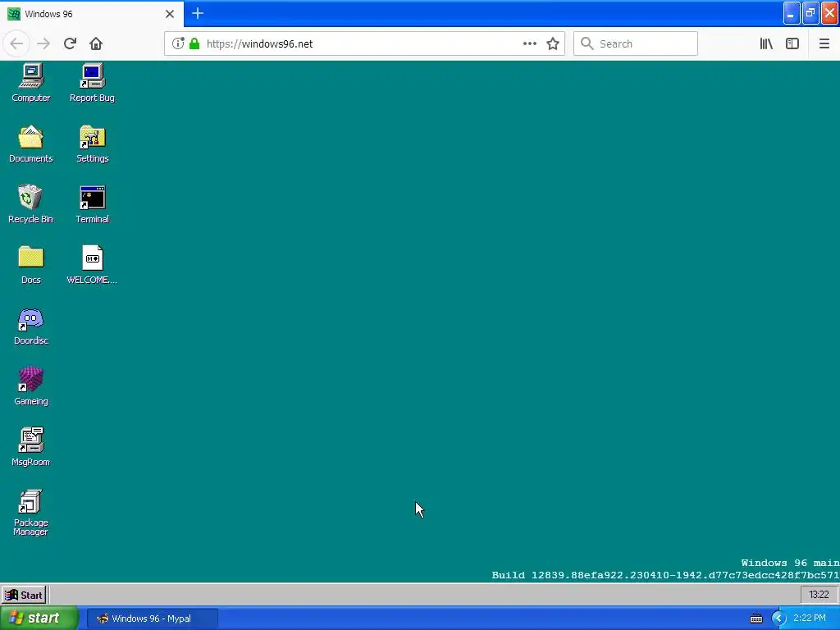Viewport: 840px width, 630px height.
Task: Open the green Windows XP start button
Action: coord(39,619)
